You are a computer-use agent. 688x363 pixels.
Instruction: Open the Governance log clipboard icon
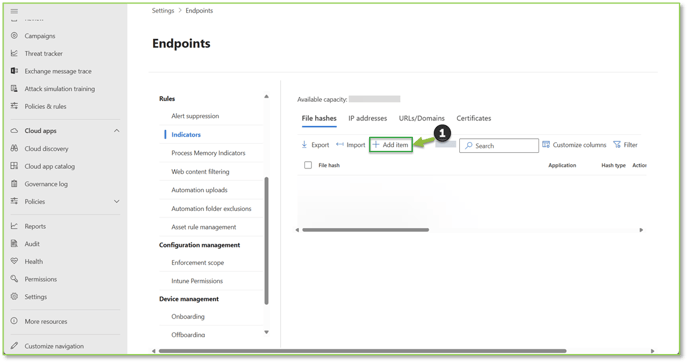click(x=14, y=183)
